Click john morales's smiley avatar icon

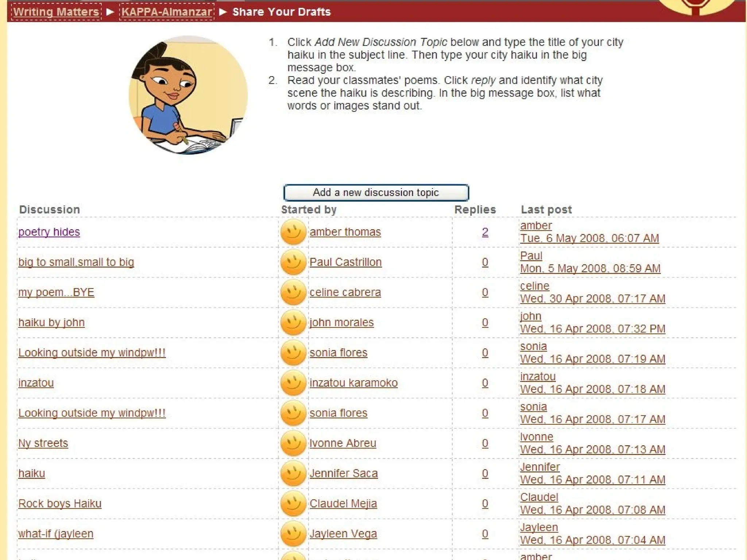coord(293,323)
